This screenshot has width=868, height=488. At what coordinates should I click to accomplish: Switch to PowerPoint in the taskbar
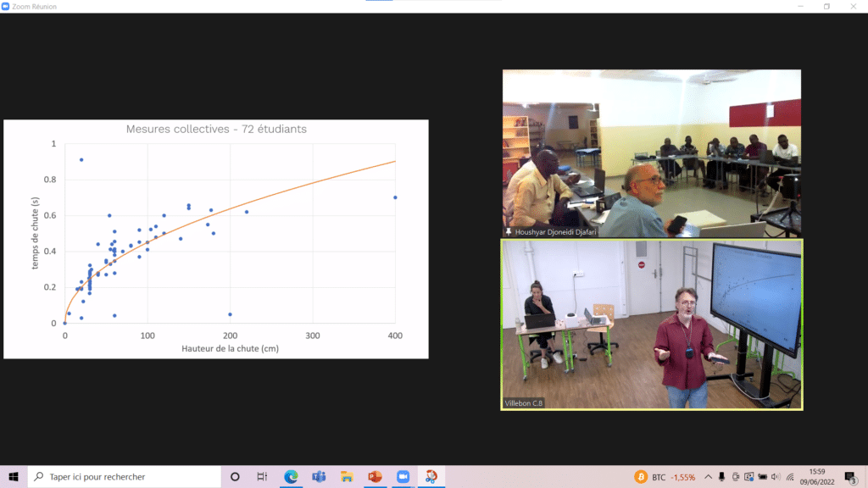pyautogui.click(x=375, y=476)
